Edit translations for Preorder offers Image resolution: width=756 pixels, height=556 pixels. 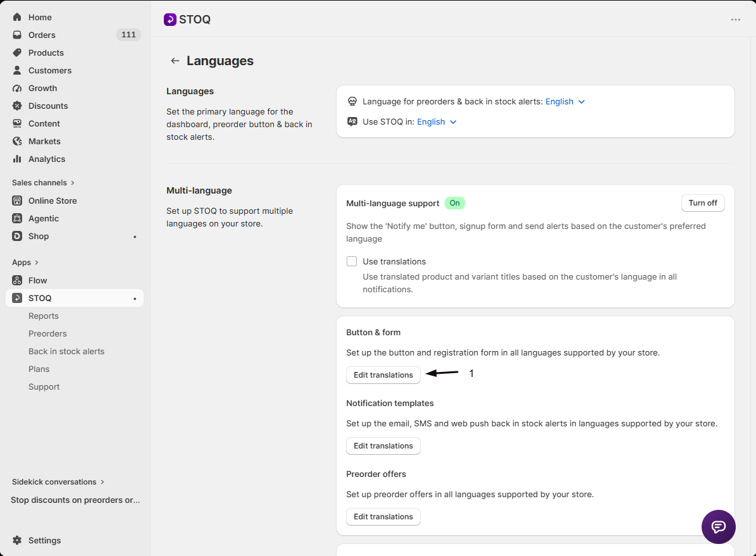pyautogui.click(x=383, y=516)
